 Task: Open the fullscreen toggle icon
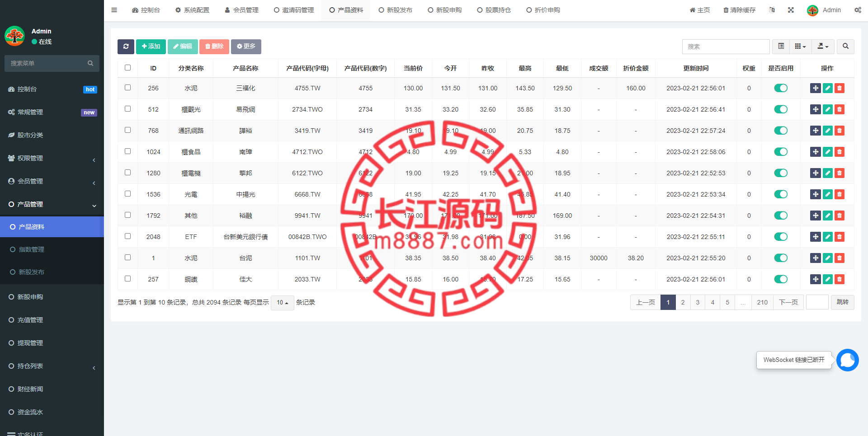click(791, 10)
